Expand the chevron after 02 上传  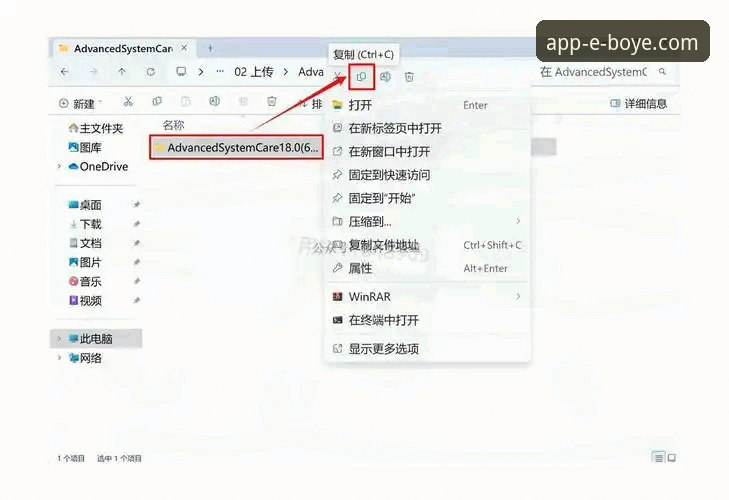point(286,72)
